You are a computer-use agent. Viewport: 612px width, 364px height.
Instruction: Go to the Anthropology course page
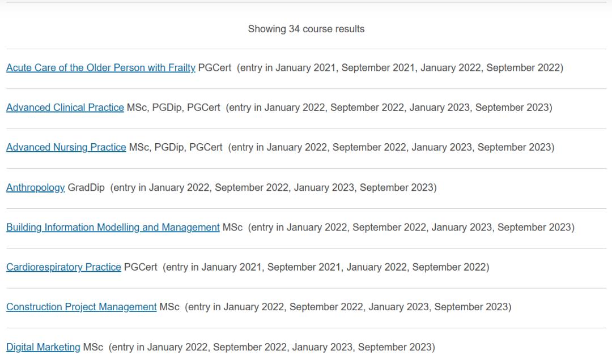tap(35, 187)
